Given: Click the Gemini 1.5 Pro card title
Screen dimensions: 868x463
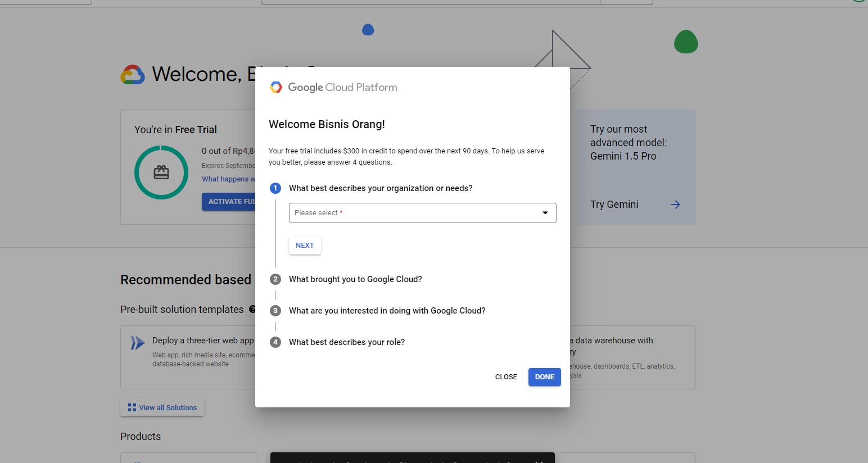Looking at the screenshot, I should [629, 143].
